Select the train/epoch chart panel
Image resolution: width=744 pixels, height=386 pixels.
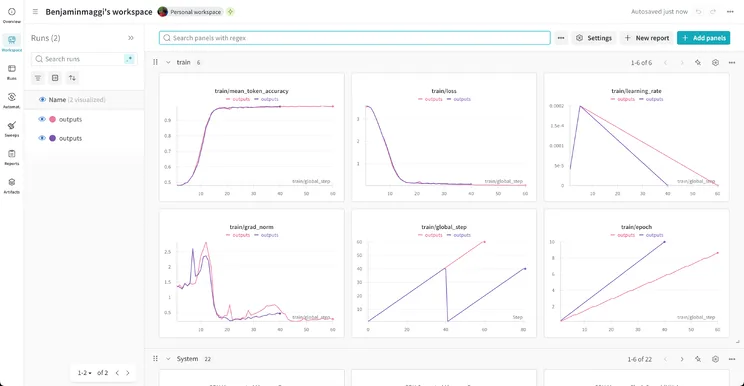(x=636, y=273)
